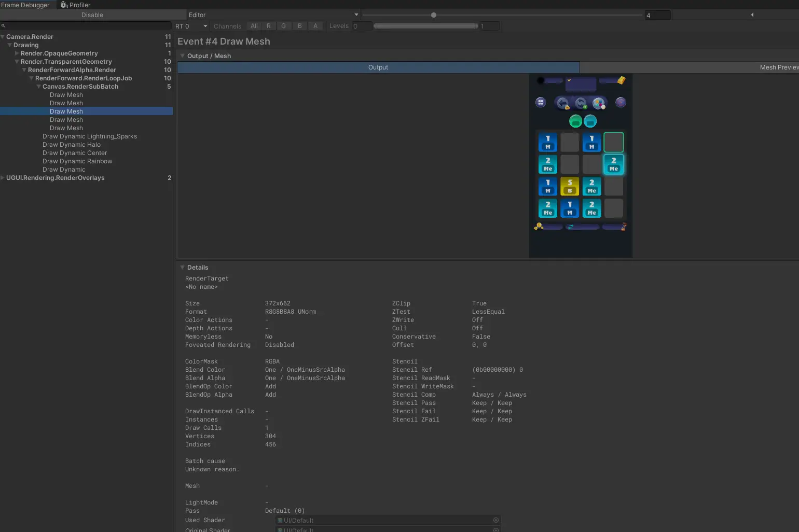Toggle the R channel button
Viewport: 799px width, 532px height.
point(268,26)
